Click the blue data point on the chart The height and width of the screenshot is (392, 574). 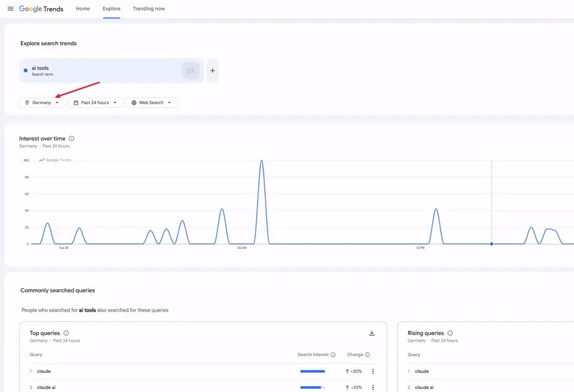pos(492,244)
